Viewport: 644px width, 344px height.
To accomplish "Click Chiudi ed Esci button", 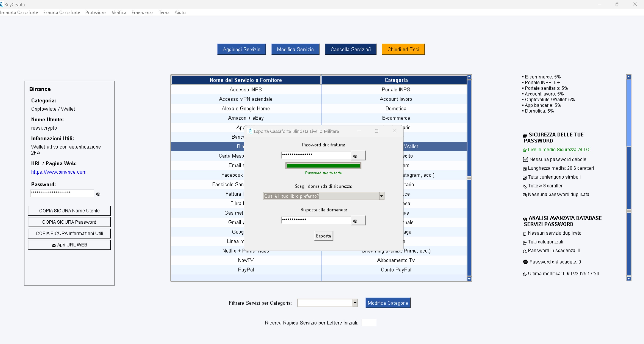I will click(x=403, y=50).
